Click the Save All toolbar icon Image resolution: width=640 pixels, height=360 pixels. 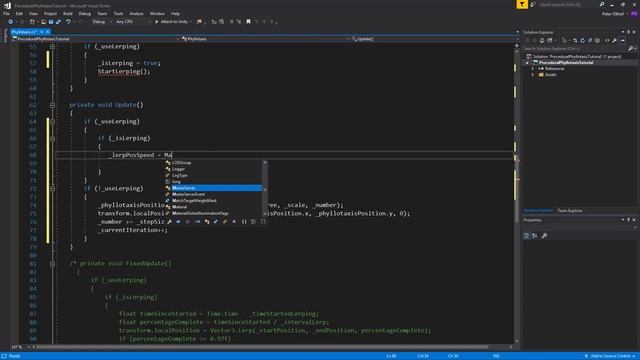point(58,22)
